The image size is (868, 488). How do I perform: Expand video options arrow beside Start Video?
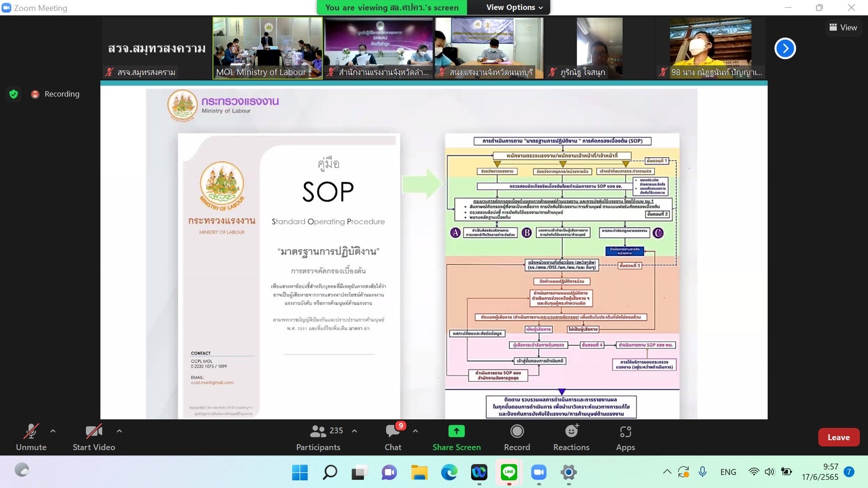click(119, 431)
